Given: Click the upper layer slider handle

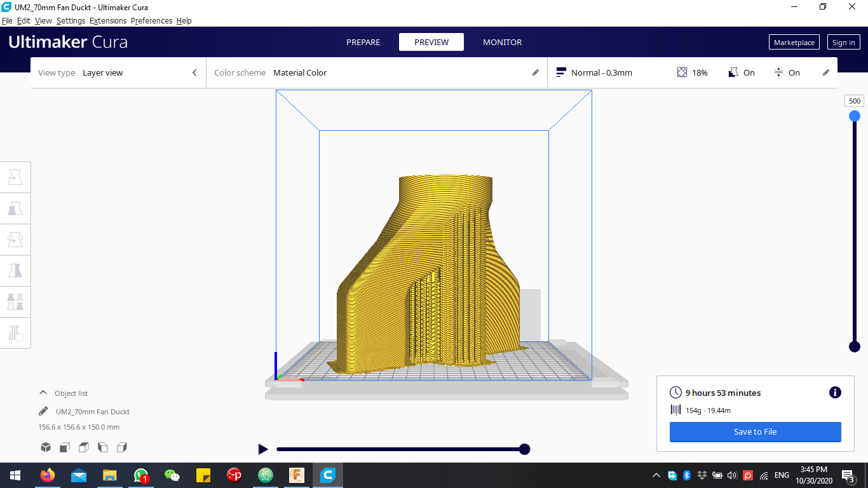Looking at the screenshot, I should (x=855, y=116).
